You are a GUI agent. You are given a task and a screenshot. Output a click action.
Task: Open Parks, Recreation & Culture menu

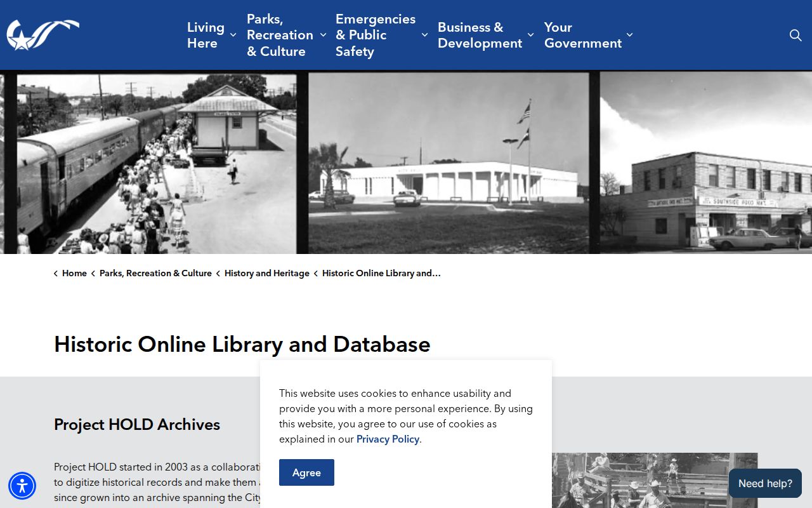[x=280, y=35]
